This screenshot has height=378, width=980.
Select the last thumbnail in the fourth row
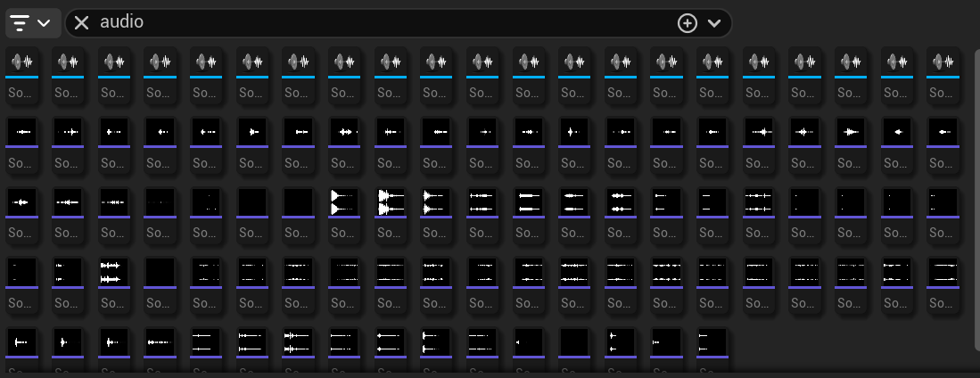[943, 271]
